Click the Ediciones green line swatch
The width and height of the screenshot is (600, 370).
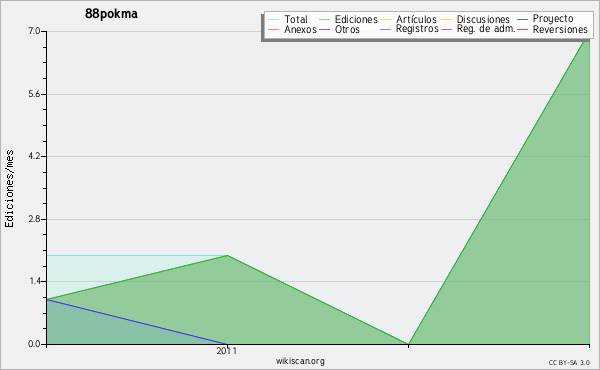click(x=324, y=20)
